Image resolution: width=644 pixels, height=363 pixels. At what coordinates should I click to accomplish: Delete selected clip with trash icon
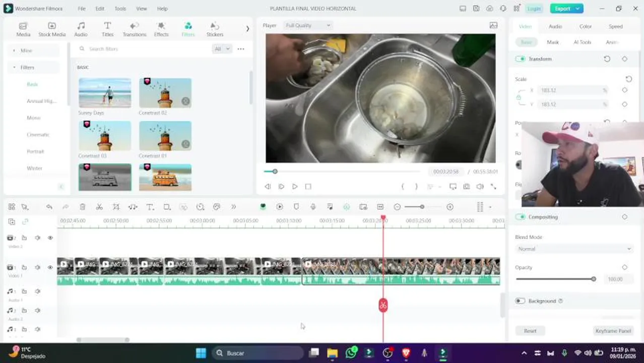pos(83,207)
